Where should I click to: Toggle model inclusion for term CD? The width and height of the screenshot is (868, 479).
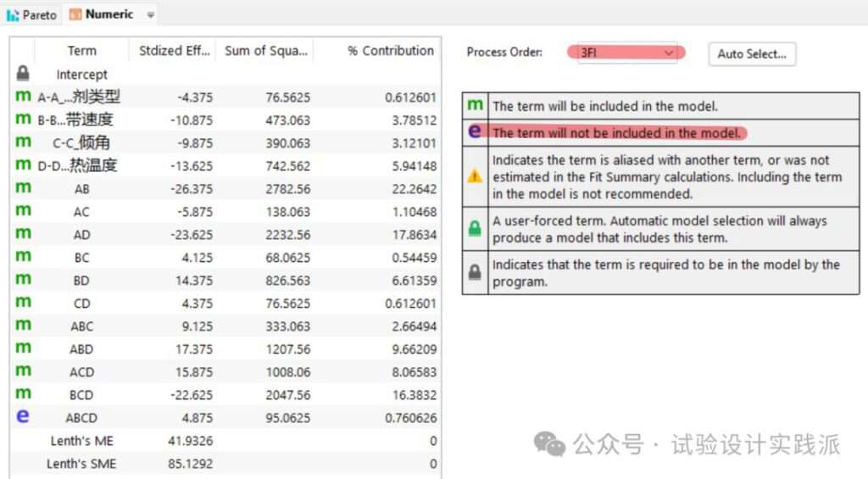23,302
